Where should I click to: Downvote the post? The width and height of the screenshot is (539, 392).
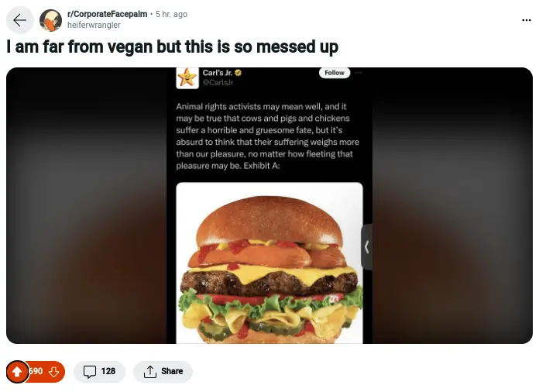coord(54,371)
